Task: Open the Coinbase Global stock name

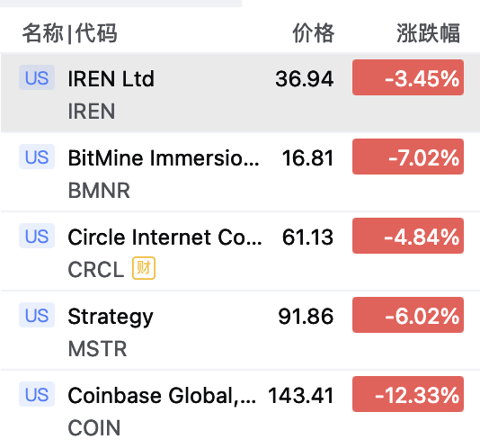Action: (x=162, y=396)
